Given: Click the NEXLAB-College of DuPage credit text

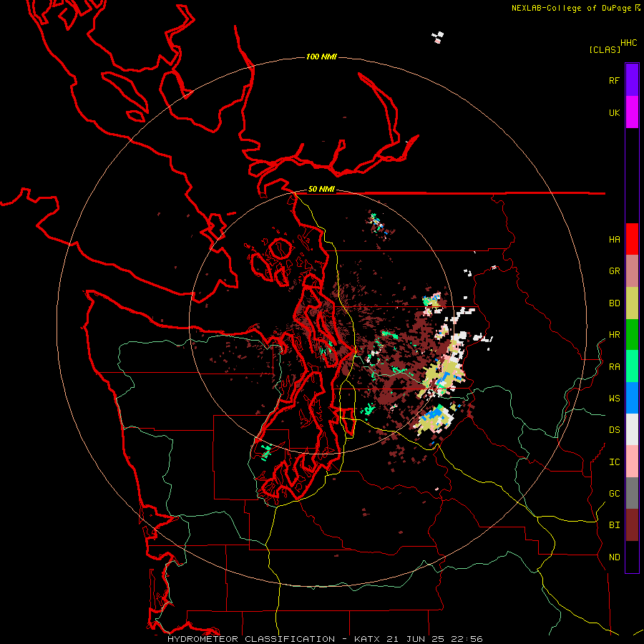Looking at the screenshot, I should [571, 8].
